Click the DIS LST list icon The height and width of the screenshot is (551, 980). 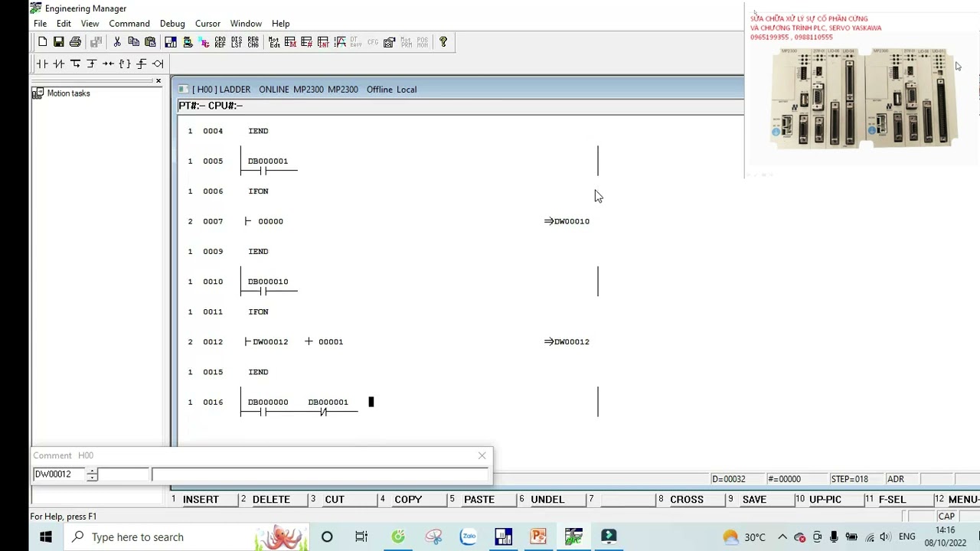(x=237, y=42)
